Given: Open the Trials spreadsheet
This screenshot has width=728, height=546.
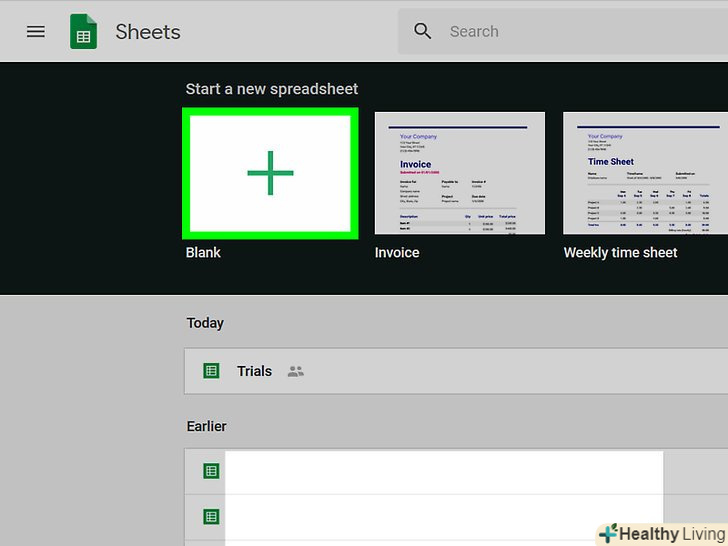Looking at the screenshot, I should (x=456, y=371).
